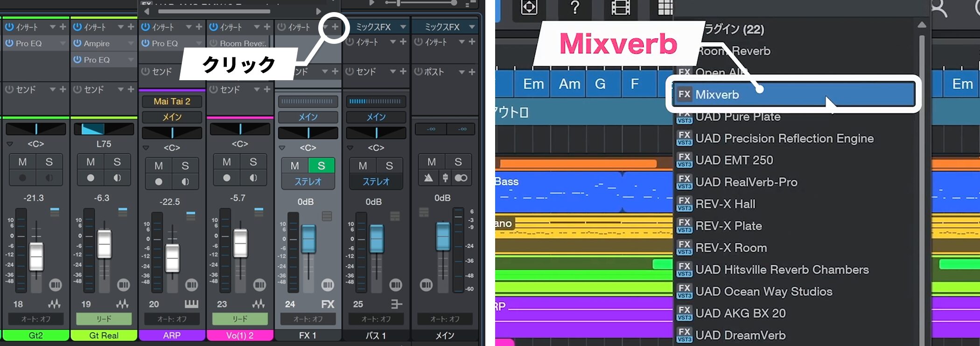Mute the Gt2 channel
This screenshot has width=980, height=346.
click(x=22, y=162)
